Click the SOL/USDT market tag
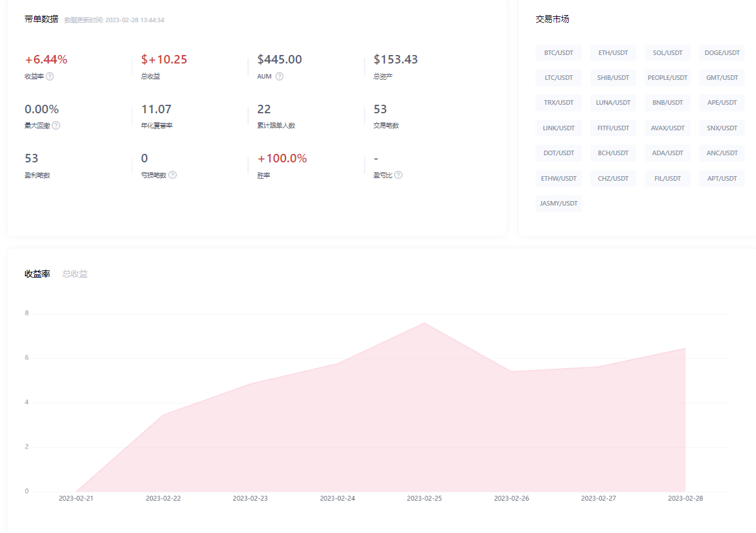Image resolution: width=756 pixels, height=533 pixels. click(667, 52)
